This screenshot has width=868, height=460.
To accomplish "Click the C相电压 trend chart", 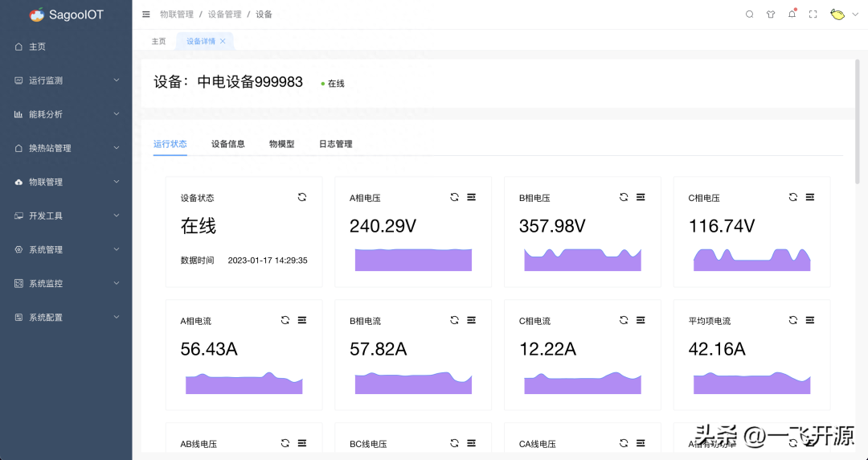I will pyautogui.click(x=752, y=260).
